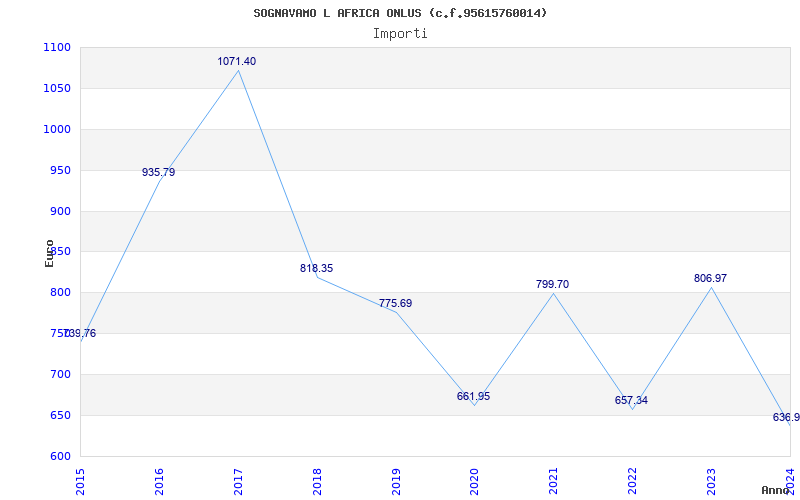Screen dimensions: 800x500
Task: Select the Importi subtitle
Action: pos(400,34)
